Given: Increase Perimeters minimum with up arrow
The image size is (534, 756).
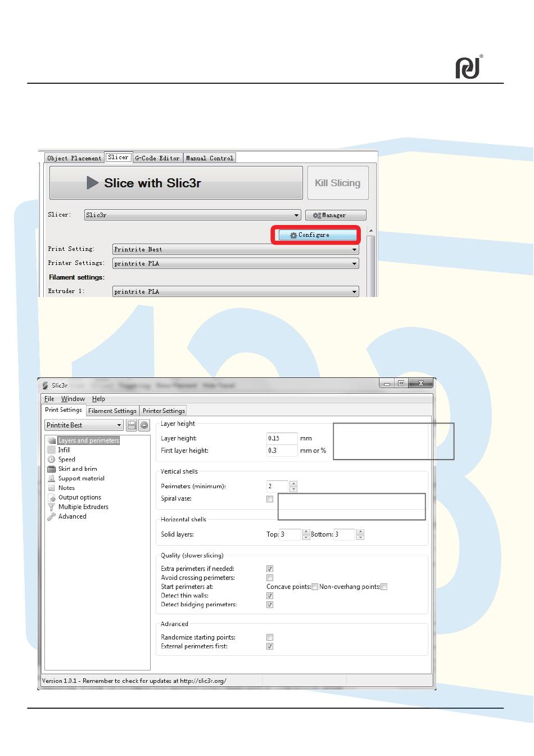Looking at the screenshot, I should click(293, 483).
